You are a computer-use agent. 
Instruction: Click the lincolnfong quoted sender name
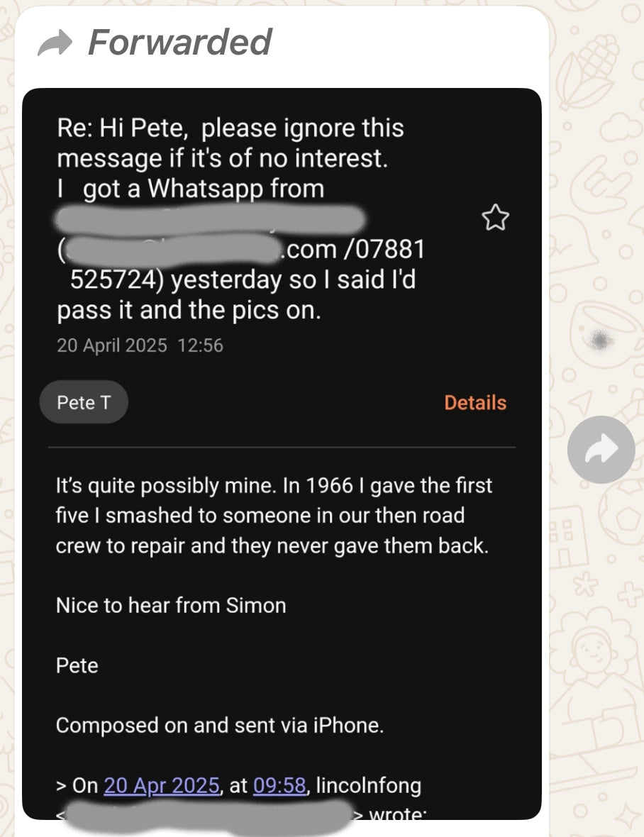click(x=368, y=785)
